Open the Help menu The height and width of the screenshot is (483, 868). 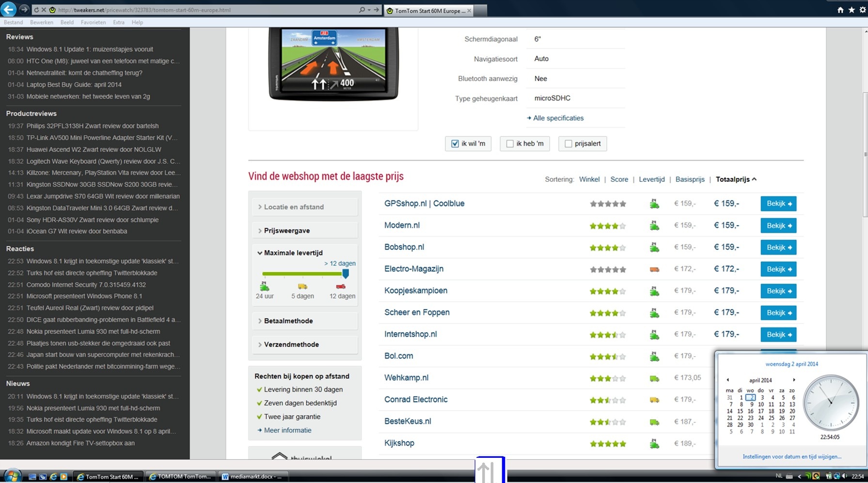137,22
